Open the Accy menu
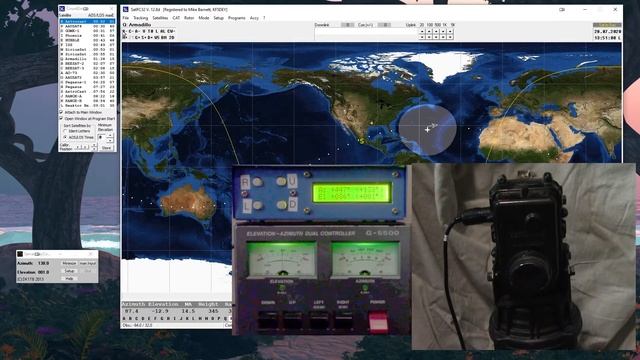The width and height of the screenshot is (640, 360). coord(254,18)
